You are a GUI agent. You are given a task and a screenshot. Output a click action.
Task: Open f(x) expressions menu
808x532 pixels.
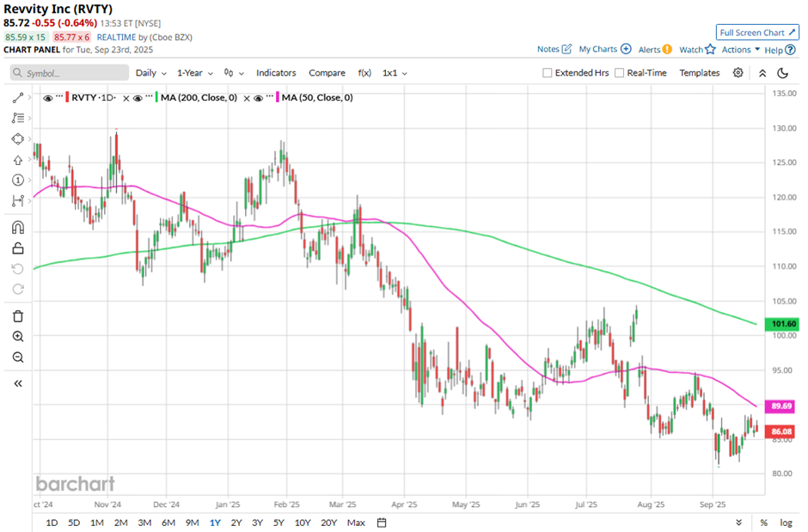point(364,73)
